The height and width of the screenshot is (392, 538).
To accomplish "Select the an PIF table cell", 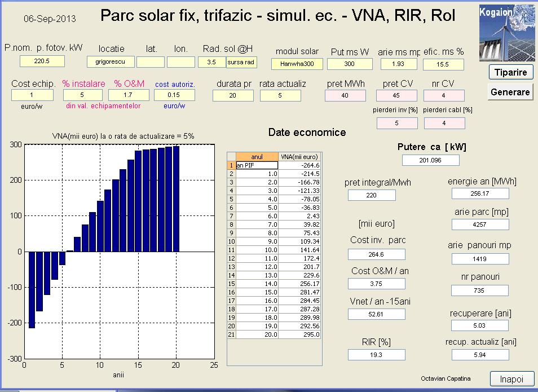I will 257,165.
